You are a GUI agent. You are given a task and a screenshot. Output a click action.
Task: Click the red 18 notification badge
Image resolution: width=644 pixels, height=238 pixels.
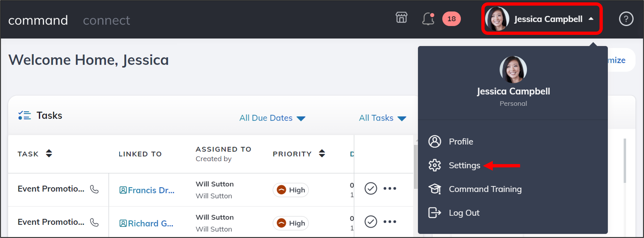[451, 19]
